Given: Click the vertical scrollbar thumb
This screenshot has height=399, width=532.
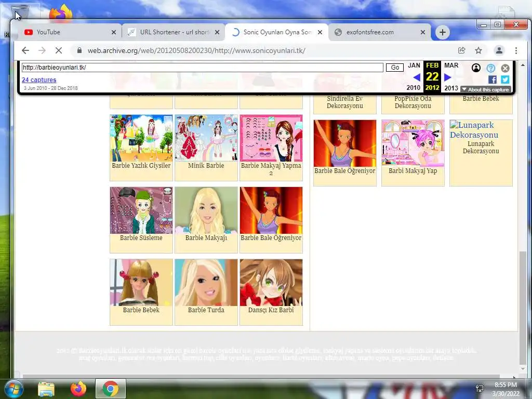Looking at the screenshot, I should coord(523,307).
